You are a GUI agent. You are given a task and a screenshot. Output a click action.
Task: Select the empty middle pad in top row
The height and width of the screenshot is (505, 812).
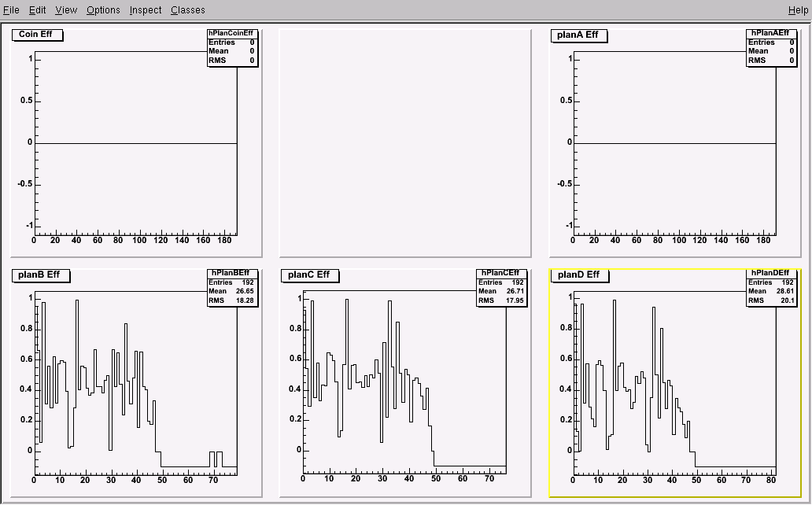pos(405,143)
